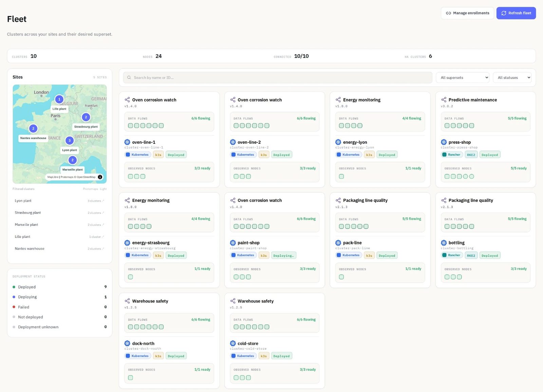Click the Lille plant map marker
Screen dimensions: 543x392
[x=59, y=99]
